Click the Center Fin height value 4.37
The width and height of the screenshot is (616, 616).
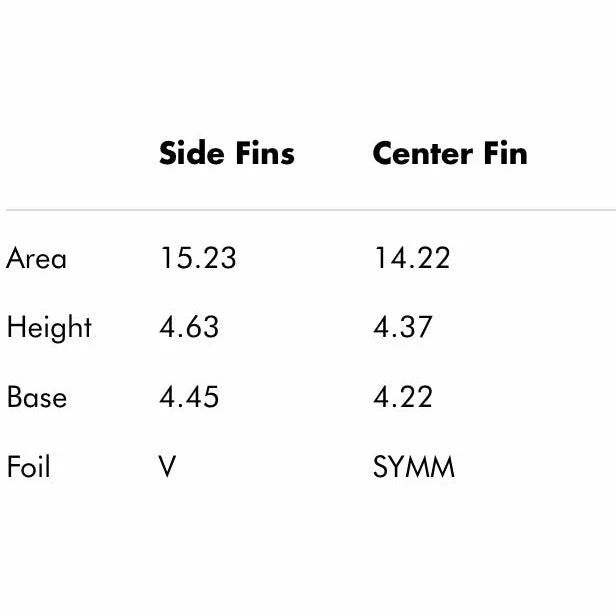click(x=403, y=328)
